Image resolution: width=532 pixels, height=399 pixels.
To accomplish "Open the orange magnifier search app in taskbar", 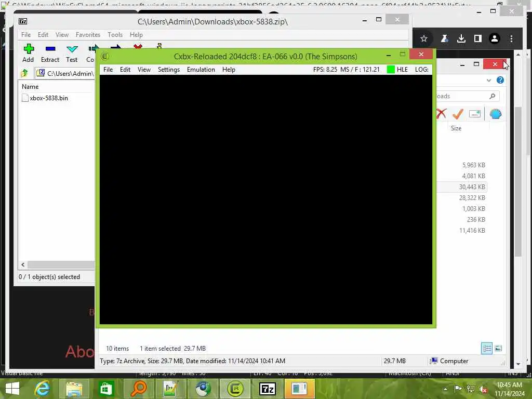I will (x=138, y=389).
